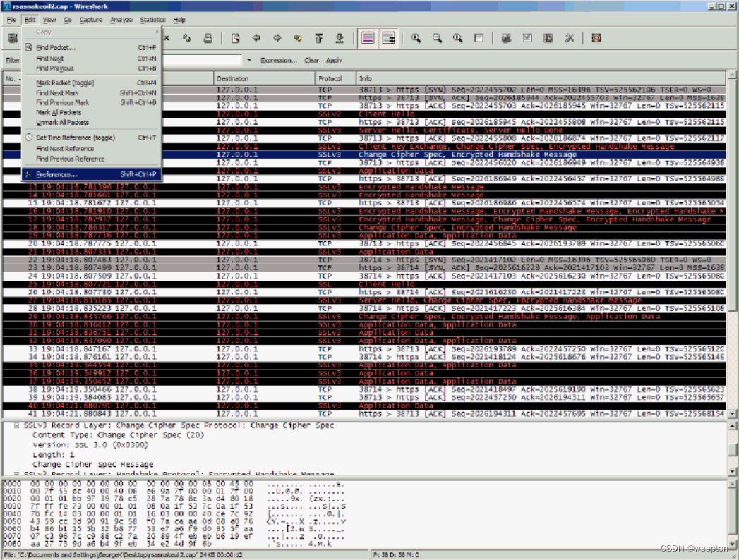
Task: Select Find Next Reference menu entry
Action: pos(92,149)
